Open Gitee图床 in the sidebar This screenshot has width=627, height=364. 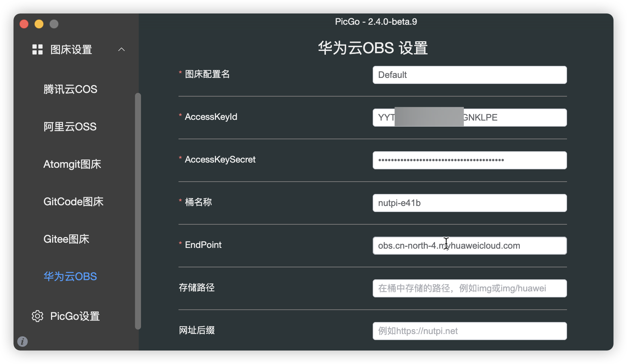[66, 239]
